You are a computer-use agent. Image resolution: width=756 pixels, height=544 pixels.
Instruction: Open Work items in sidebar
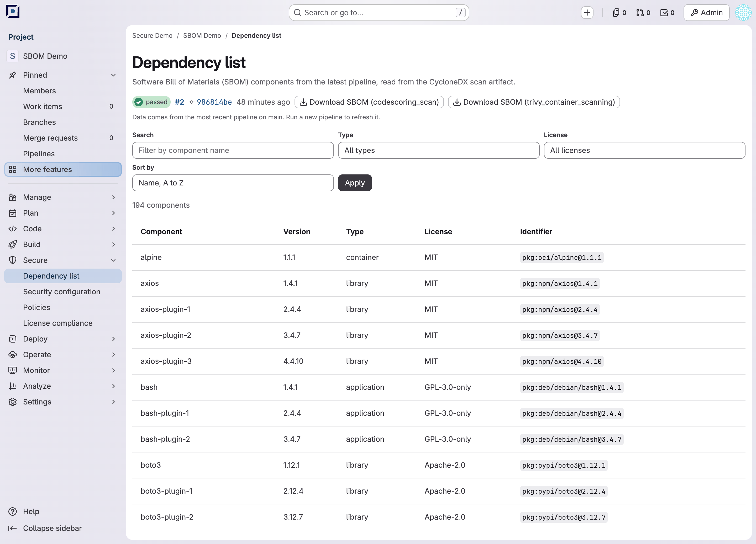[63, 106]
